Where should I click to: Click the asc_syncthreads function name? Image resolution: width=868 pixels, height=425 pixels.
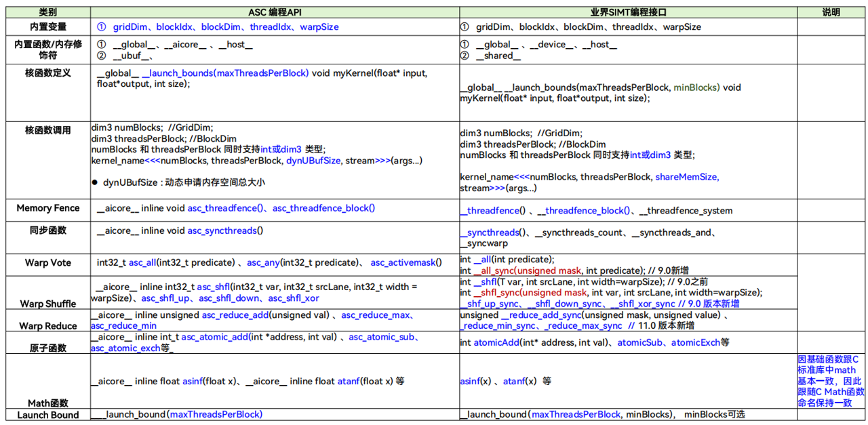(222, 230)
